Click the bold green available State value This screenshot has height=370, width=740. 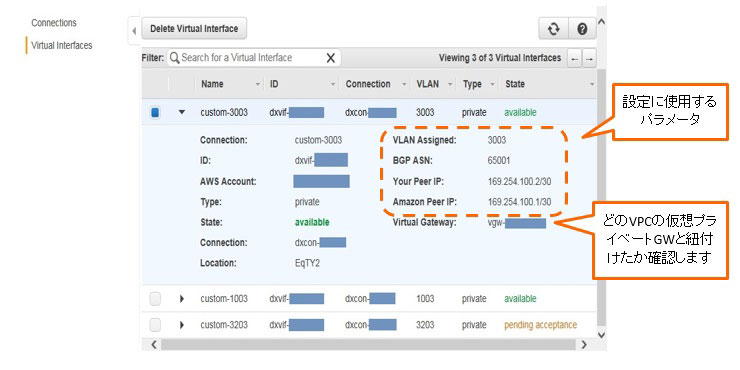pyautogui.click(x=312, y=222)
